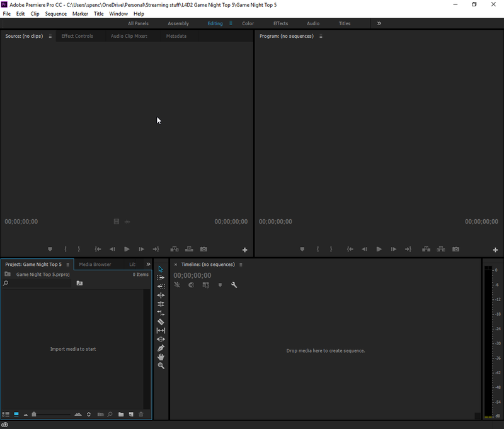The image size is (504, 429).
Task: Select the Slip tool
Action: click(161, 330)
